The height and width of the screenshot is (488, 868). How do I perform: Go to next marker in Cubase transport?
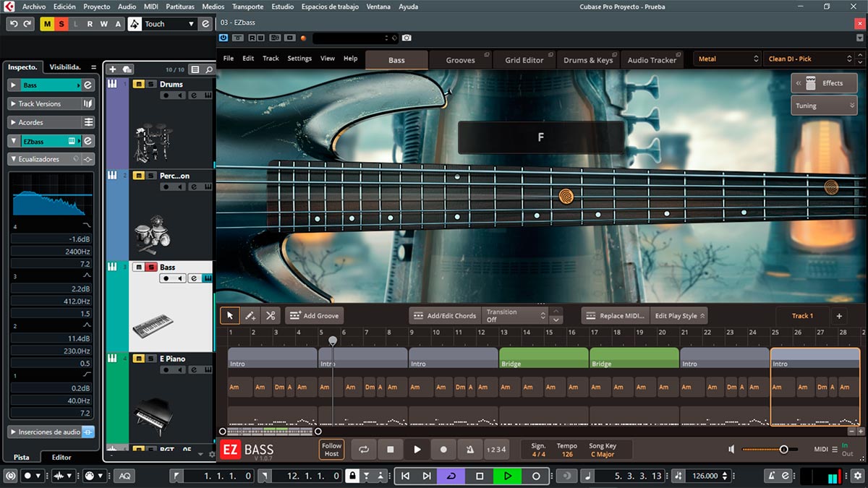[427, 476]
